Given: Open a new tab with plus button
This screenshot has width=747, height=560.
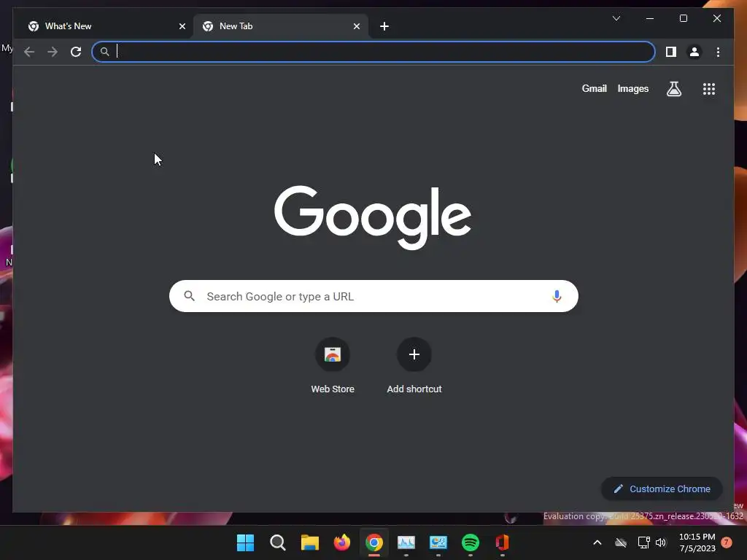Looking at the screenshot, I should click(384, 26).
